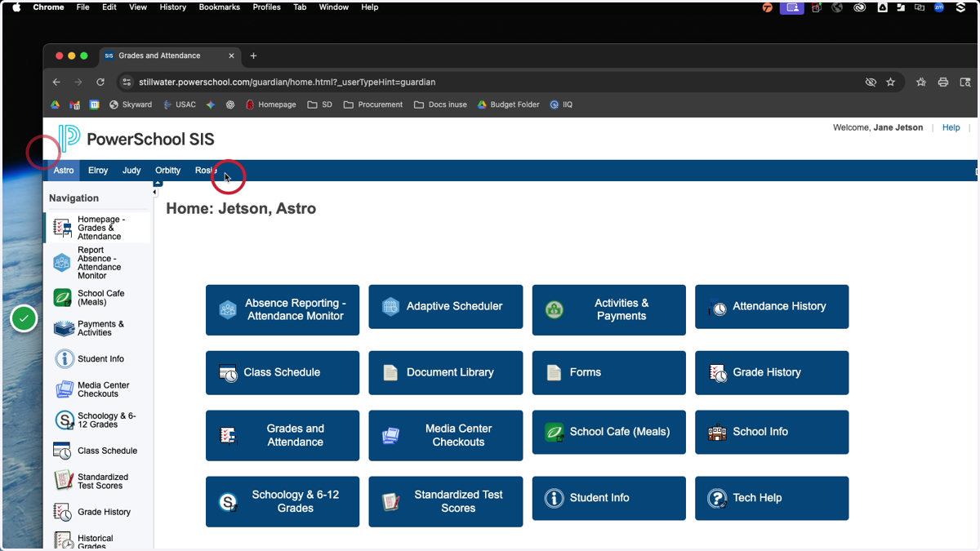
Task: Click Report Absence sidebar icon
Action: point(63,264)
